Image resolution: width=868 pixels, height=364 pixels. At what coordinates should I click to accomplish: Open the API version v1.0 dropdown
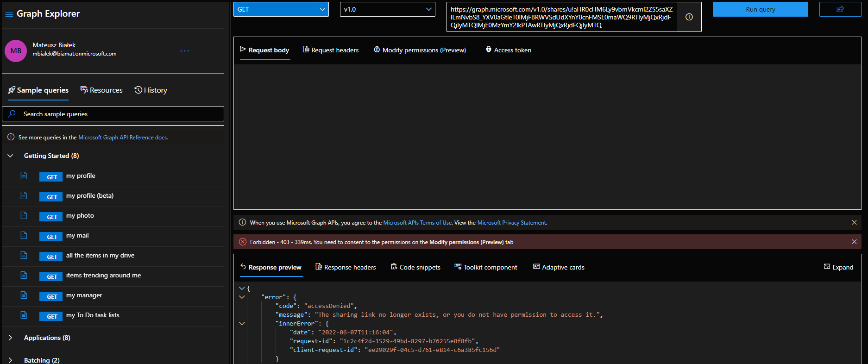(x=388, y=9)
